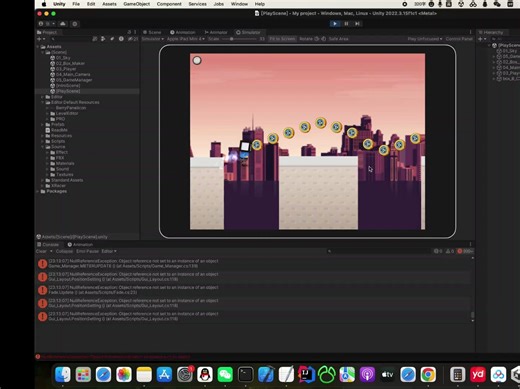This screenshot has width=520, height=389.
Task: Select the [IntroScene] asset
Action: click(x=65, y=86)
